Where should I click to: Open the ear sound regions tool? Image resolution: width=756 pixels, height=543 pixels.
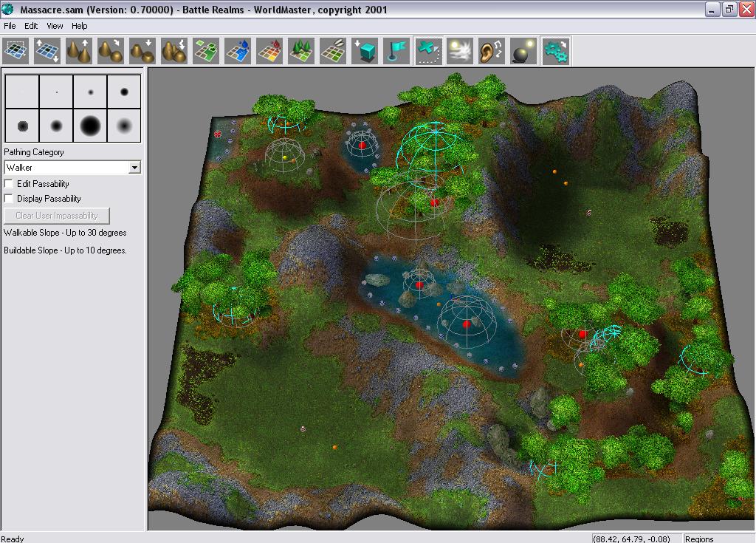click(492, 51)
